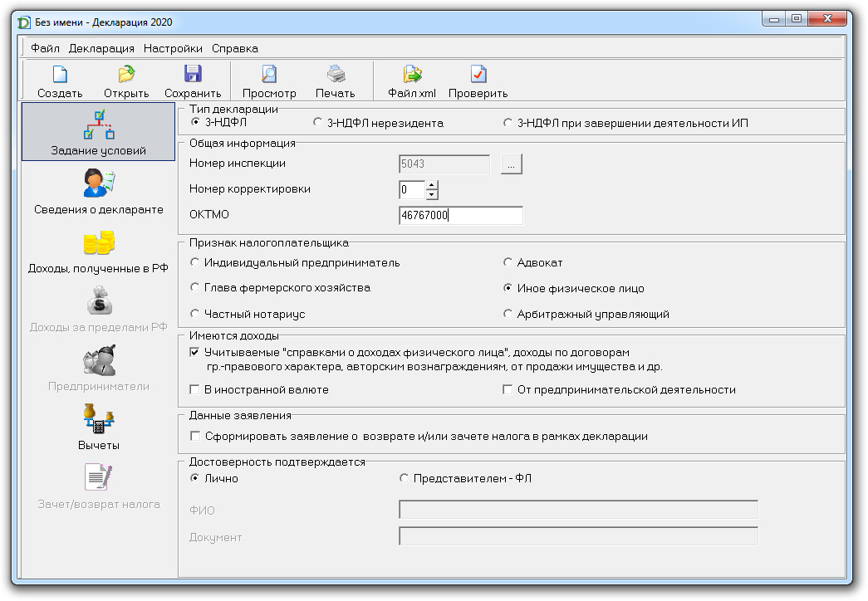
Task: Close the Декларация 2020 window
Action: (x=827, y=19)
